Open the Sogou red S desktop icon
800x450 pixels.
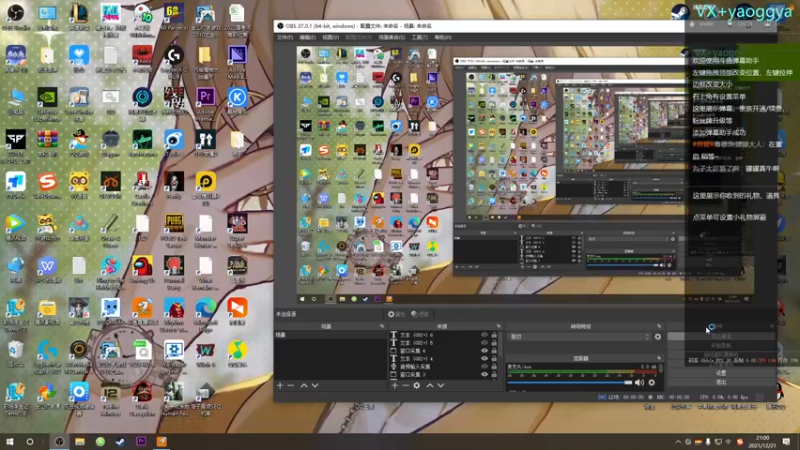point(47,185)
